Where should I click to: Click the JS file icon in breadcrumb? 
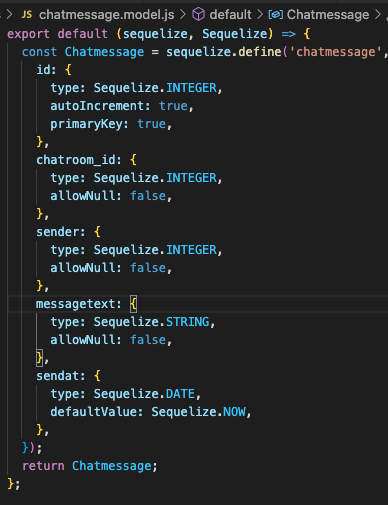(x=27, y=14)
